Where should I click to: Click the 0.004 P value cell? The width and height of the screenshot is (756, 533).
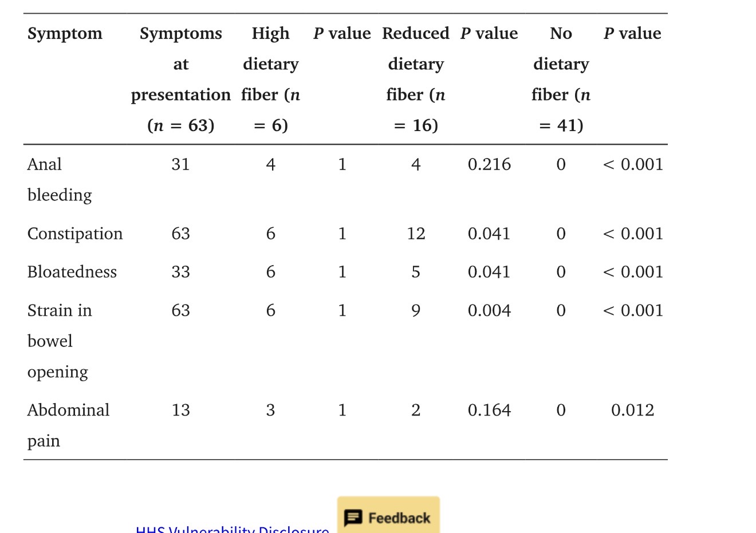click(489, 311)
